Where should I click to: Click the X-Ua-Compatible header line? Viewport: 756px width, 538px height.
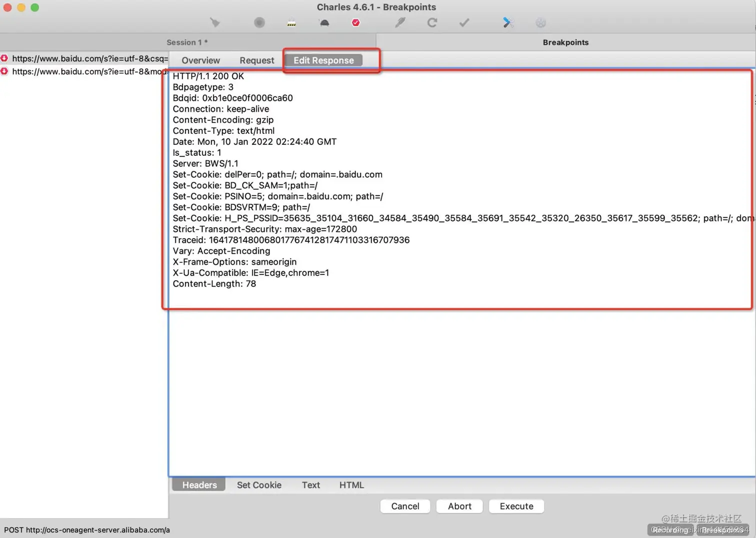pyautogui.click(x=251, y=273)
